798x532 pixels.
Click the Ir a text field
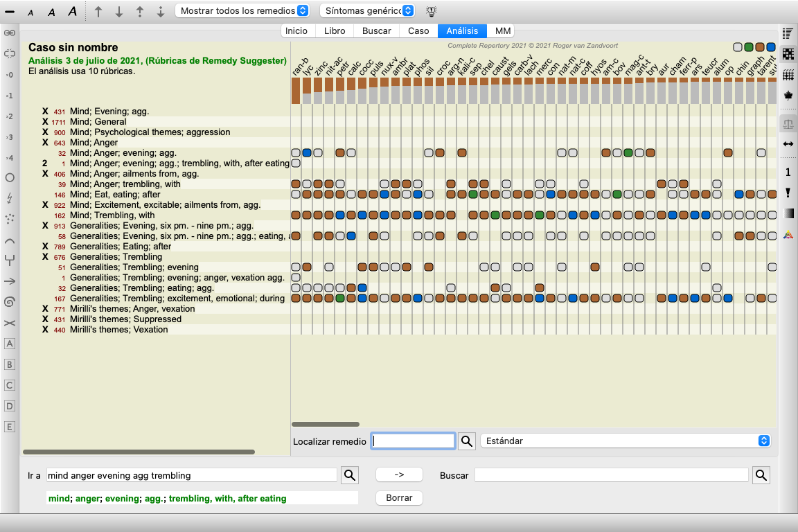click(x=191, y=475)
